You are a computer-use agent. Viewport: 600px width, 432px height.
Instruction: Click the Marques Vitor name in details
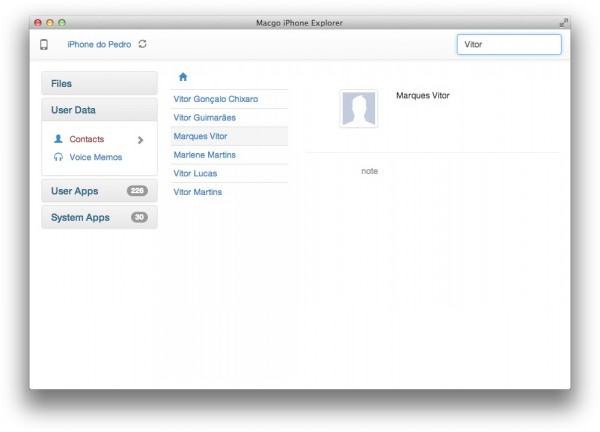[422, 95]
